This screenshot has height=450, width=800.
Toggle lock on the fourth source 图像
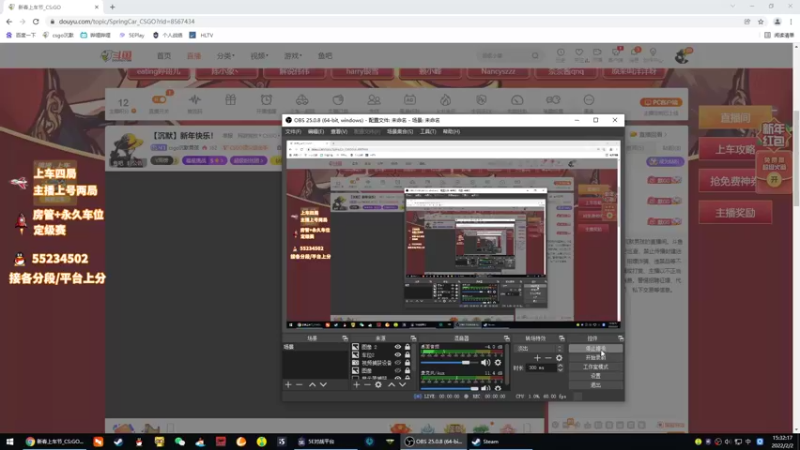[x=407, y=370]
